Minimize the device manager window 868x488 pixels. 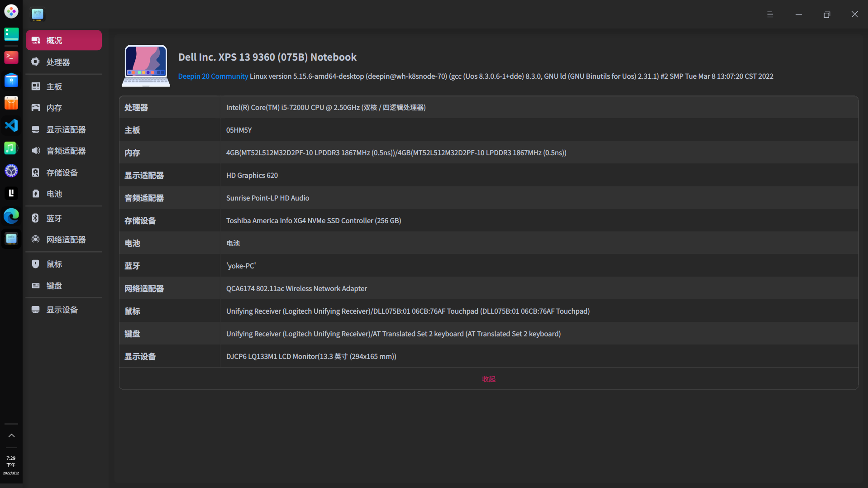click(799, 14)
